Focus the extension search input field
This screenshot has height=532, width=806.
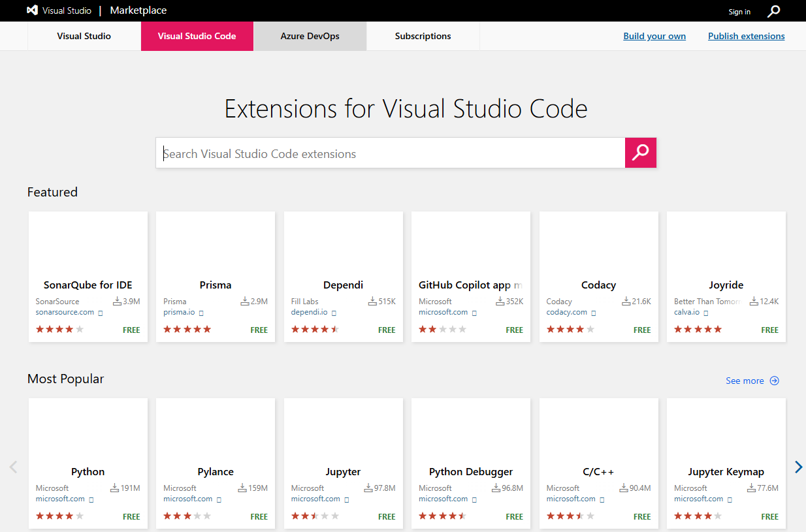[390, 153]
